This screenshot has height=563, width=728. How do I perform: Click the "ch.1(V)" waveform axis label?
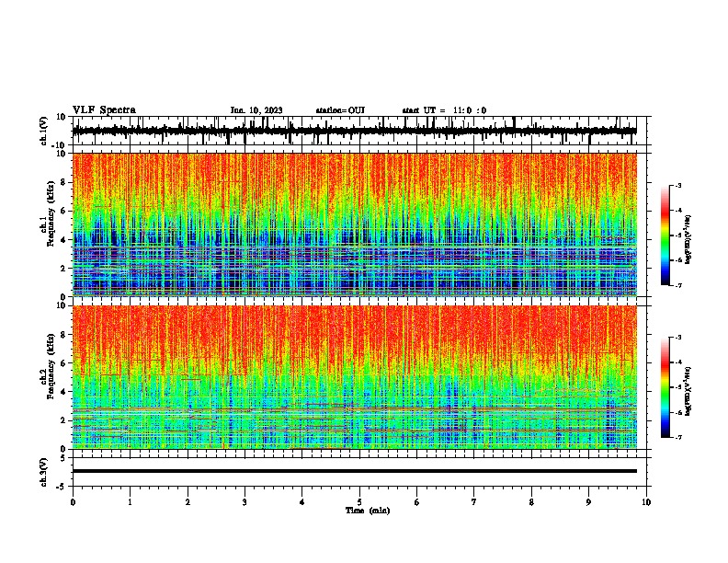[44, 131]
